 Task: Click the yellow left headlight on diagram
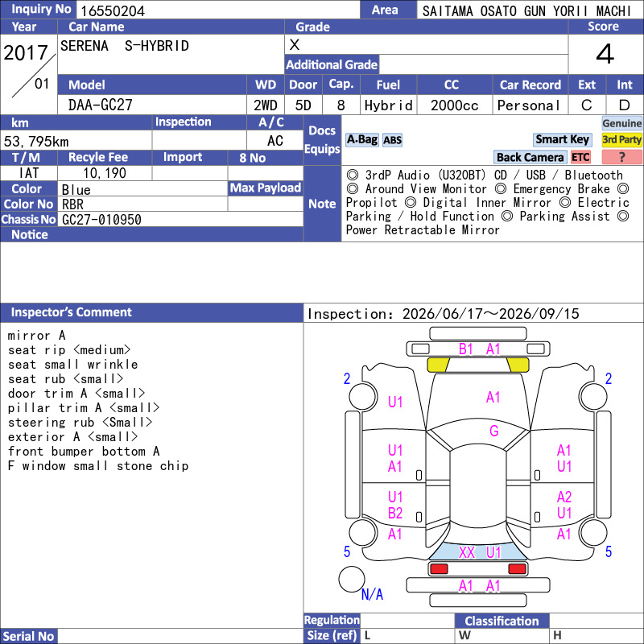click(x=438, y=365)
